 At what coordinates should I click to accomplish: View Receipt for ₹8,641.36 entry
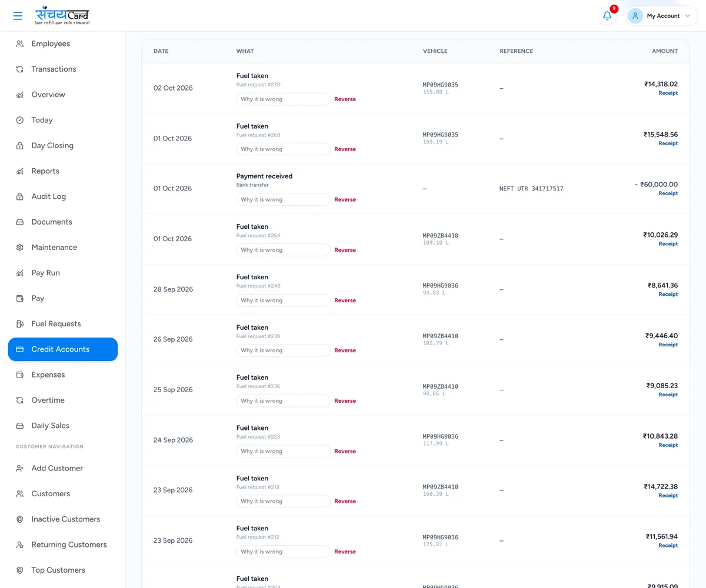(668, 294)
